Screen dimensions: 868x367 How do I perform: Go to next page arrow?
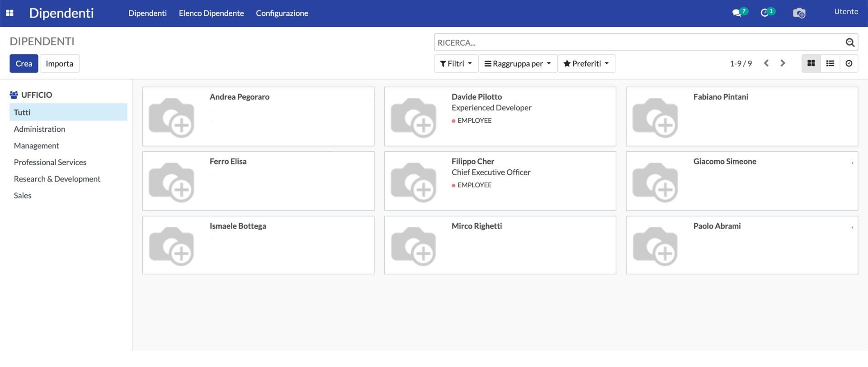pos(783,63)
